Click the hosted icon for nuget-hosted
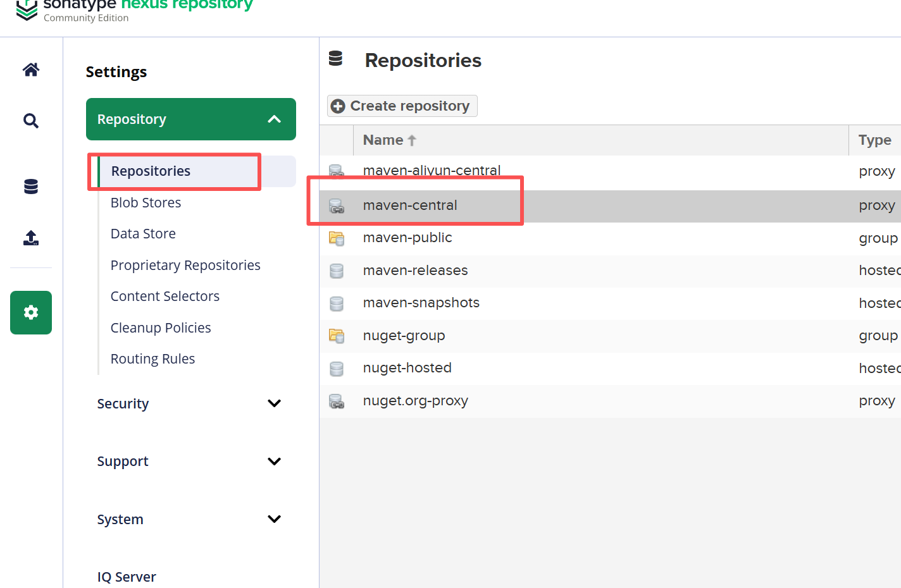 click(337, 369)
